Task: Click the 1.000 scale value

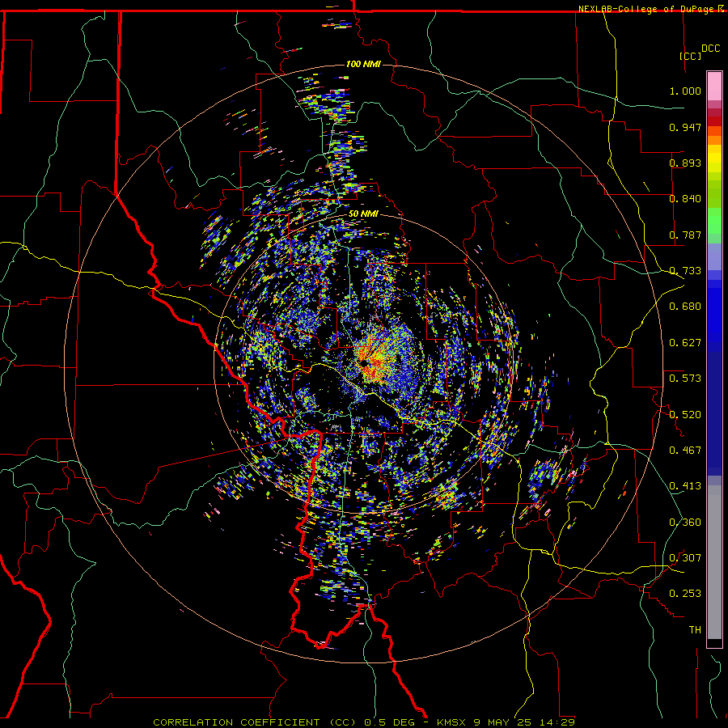Action: 685,91
